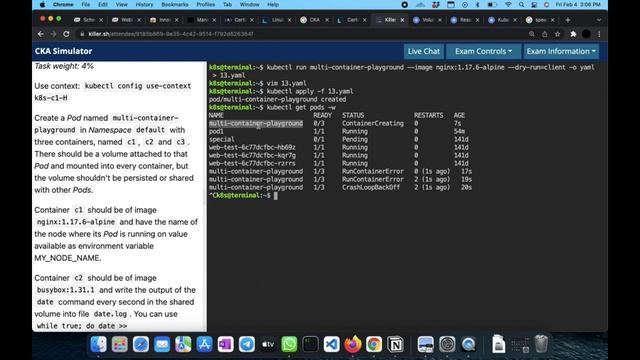Open Launchpad from the dock

click(x=120, y=344)
